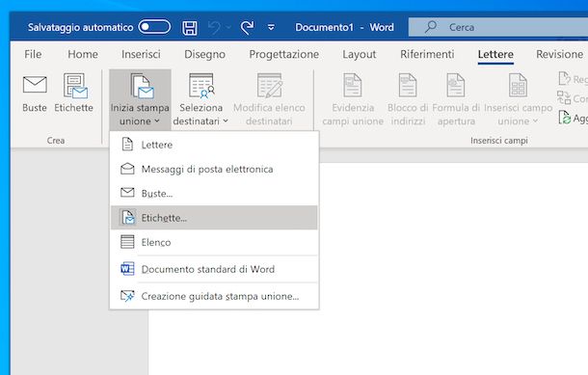Toggle the Salvataggio automatico switch
Screen dimensions: 588x375
click(154, 27)
